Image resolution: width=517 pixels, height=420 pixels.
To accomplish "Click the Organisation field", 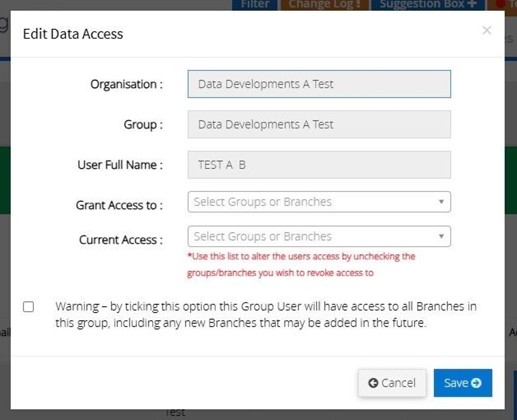I will [x=319, y=84].
